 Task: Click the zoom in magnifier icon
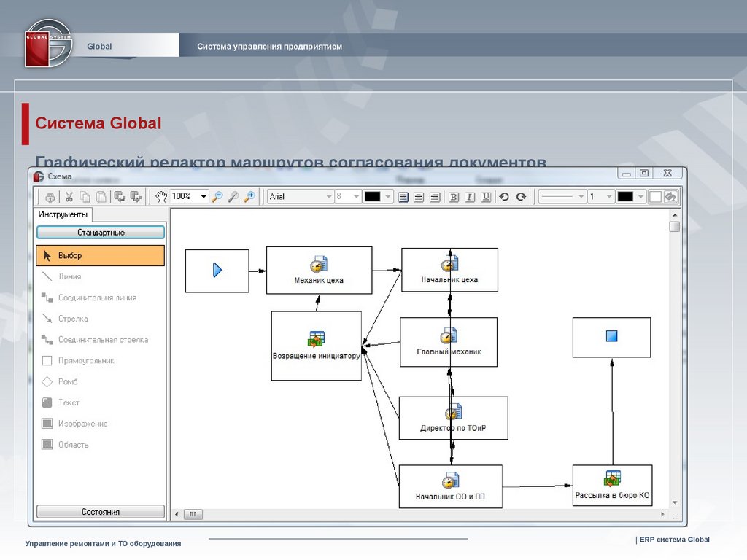pyautogui.click(x=249, y=197)
